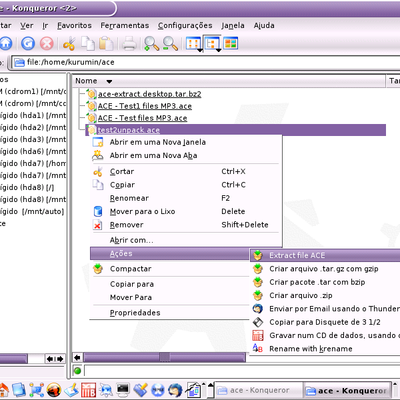Screen dimensions: 400x400
Task: Click the horizontal scrollbar under file list
Action: tap(164, 357)
